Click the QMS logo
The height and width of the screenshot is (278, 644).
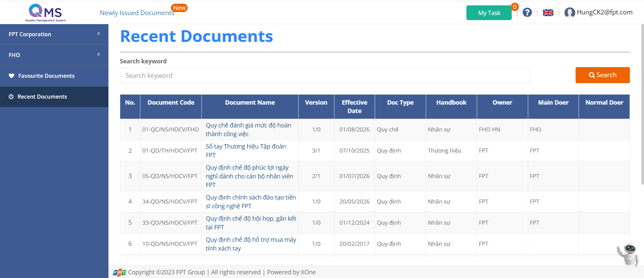pyautogui.click(x=45, y=13)
